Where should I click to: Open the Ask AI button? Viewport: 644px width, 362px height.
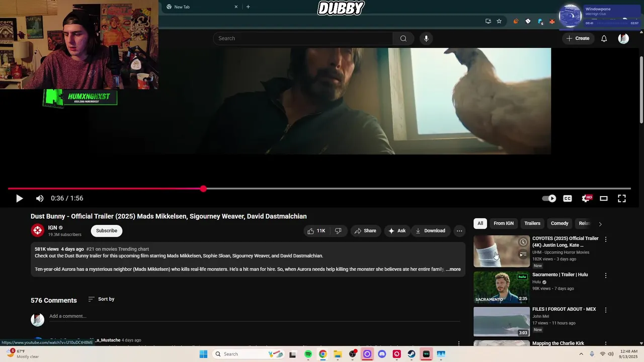[x=397, y=231]
